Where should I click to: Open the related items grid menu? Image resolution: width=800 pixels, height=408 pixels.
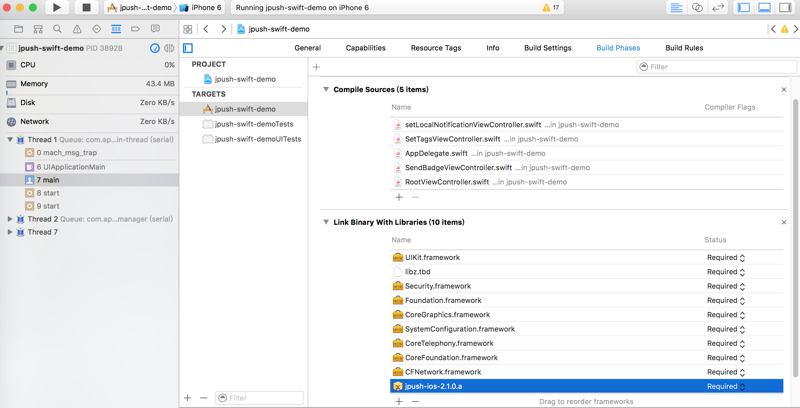pos(188,29)
